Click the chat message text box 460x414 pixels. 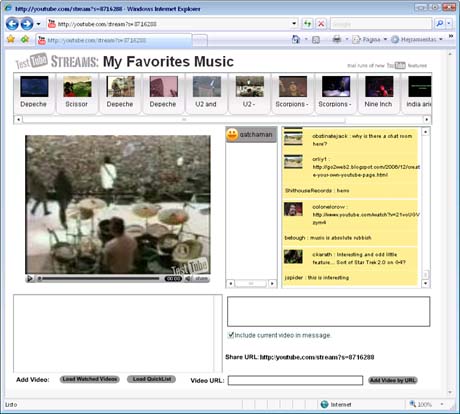point(329,311)
